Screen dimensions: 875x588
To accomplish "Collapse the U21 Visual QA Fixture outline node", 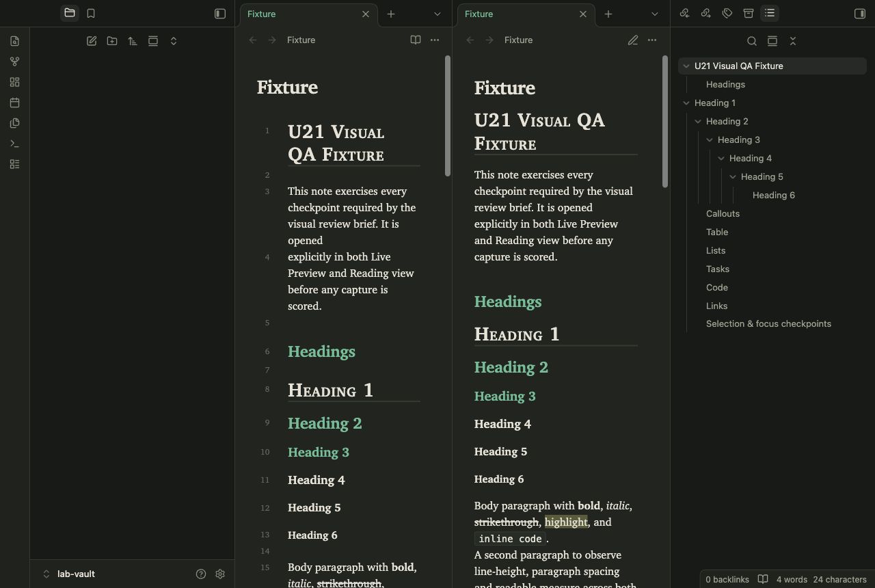I will [x=686, y=66].
